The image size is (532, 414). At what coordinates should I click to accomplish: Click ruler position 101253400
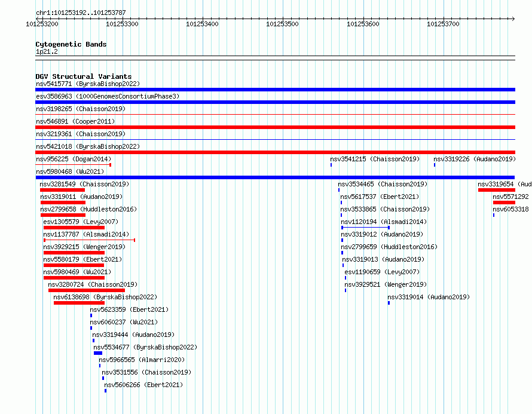pyautogui.click(x=202, y=24)
